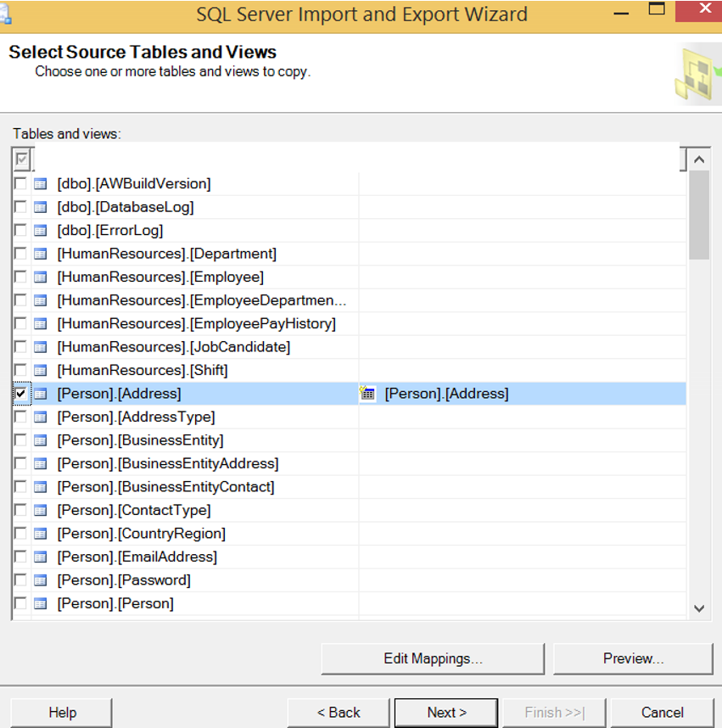Select the [HumanResources].[Shift] row text
The height and width of the screenshot is (728, 722).
(x=143, y=371)
